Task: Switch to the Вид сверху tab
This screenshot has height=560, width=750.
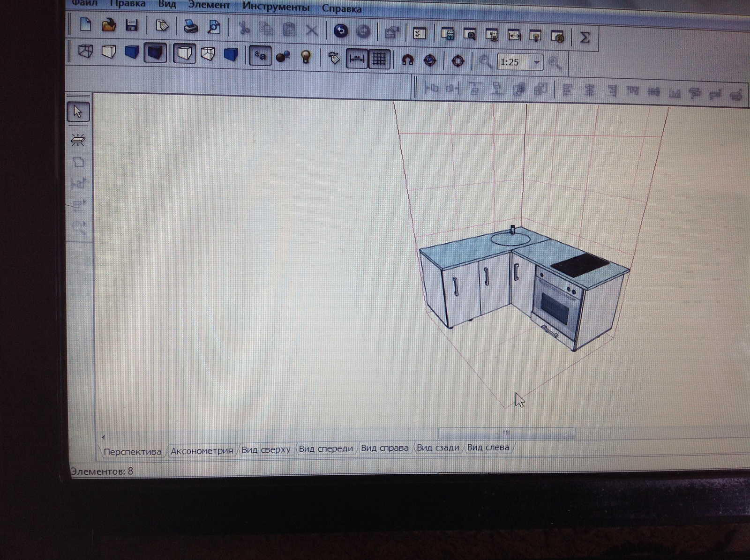Action: coord(266,449)
